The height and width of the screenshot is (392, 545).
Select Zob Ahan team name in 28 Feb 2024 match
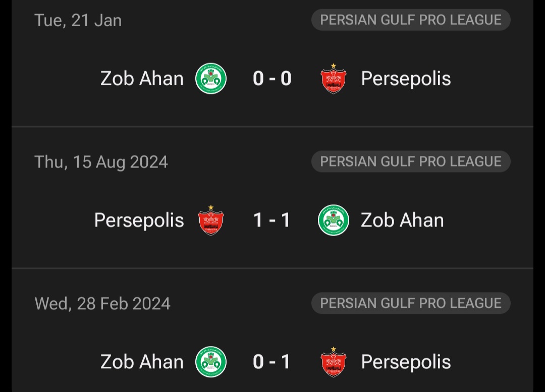point(142,362)
